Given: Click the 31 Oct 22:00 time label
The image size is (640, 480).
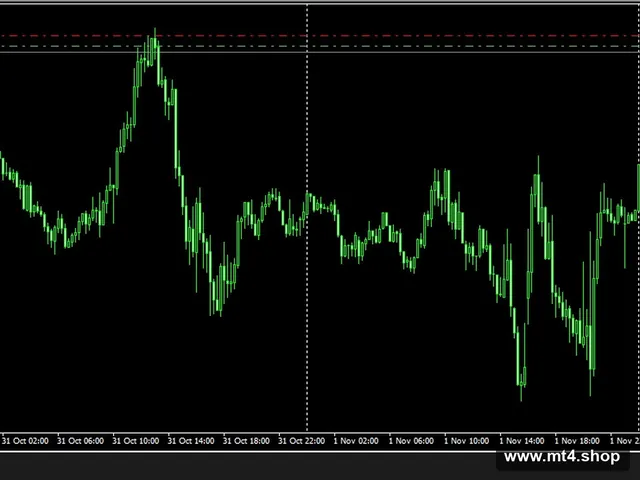Looking at the screenshot, I should tap(302, 441).
